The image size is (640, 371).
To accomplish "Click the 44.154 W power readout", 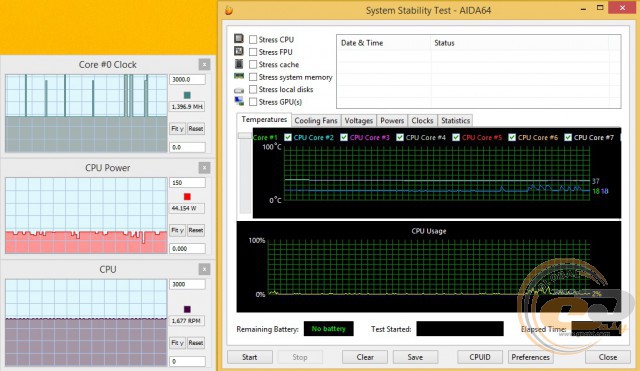I will [x=187, y=209].
